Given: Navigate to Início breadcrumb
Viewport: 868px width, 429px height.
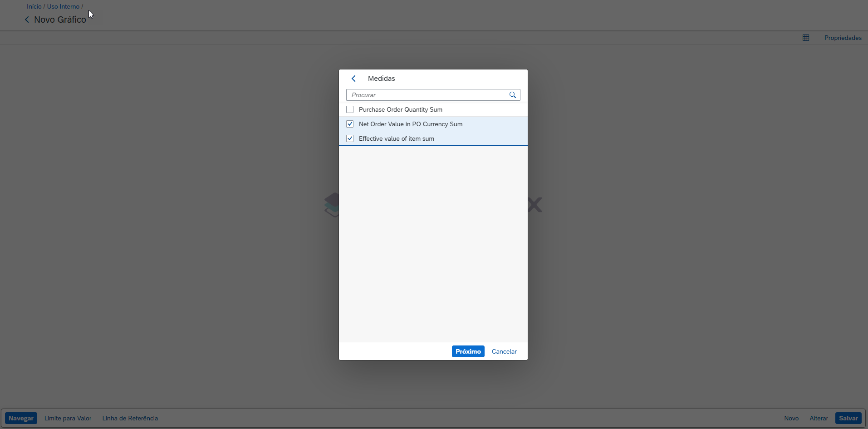Looking at the screenshot, I should [x=34, y=6].
